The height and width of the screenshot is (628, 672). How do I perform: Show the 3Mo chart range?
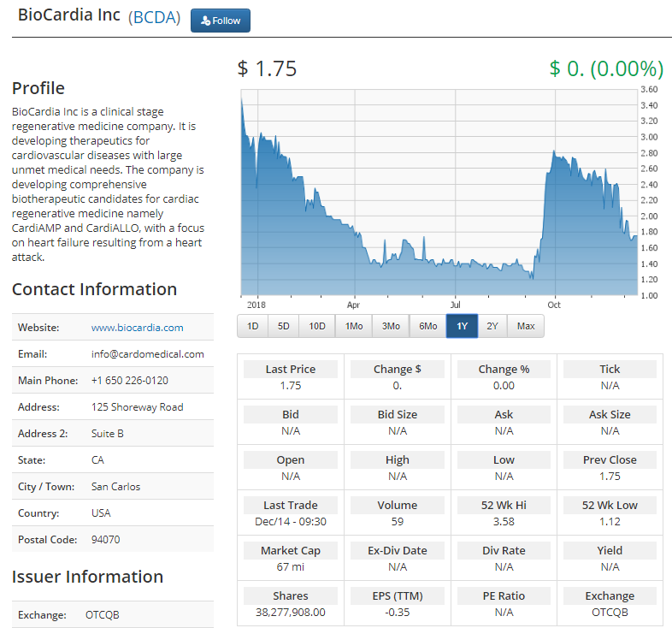coord(391,326)
